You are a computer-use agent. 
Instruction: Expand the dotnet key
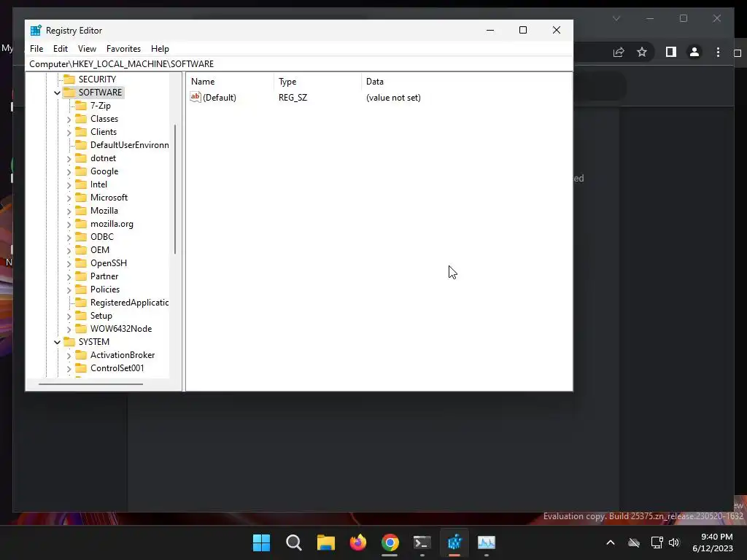click(69, 158)
